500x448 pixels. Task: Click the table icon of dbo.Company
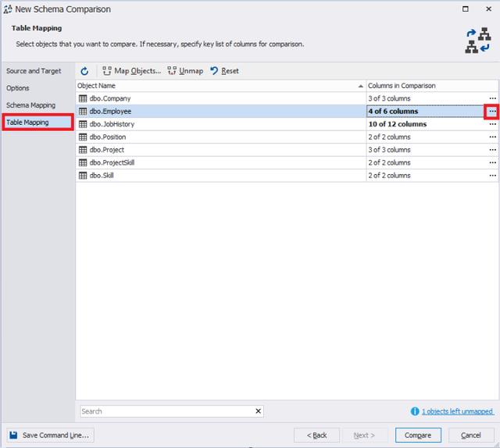pos(83,98)
